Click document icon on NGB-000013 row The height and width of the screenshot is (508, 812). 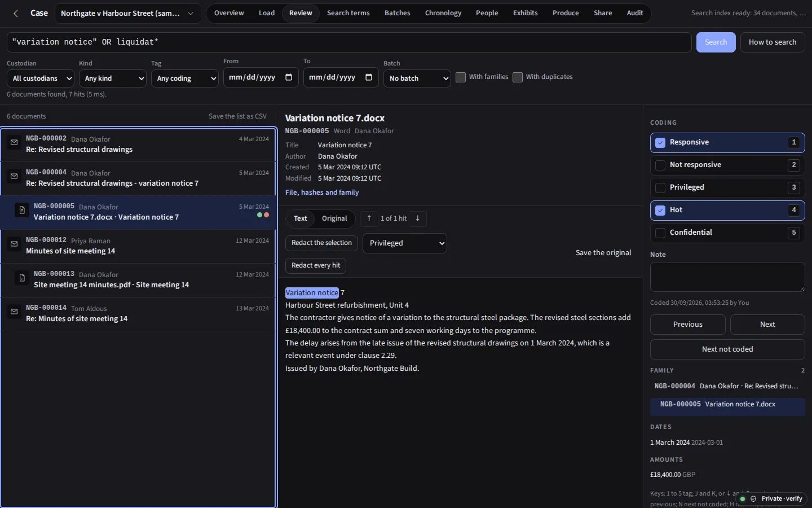click(22, 278)
